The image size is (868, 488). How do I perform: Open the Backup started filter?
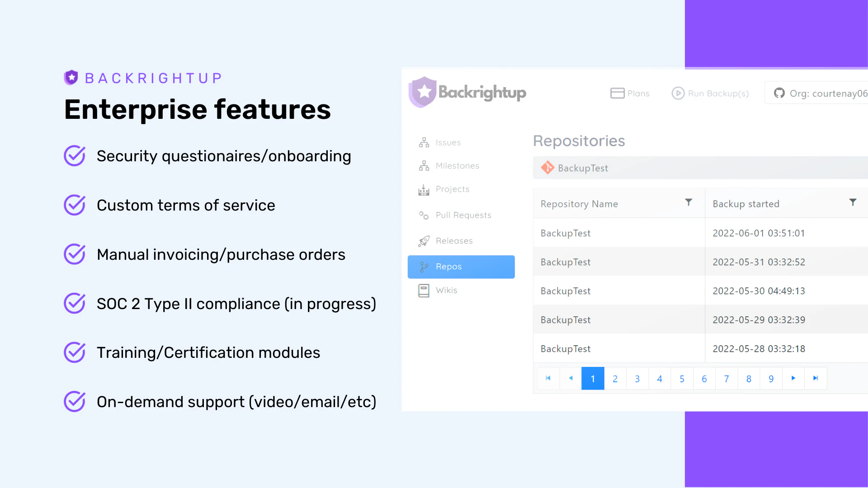pos(854,203)
